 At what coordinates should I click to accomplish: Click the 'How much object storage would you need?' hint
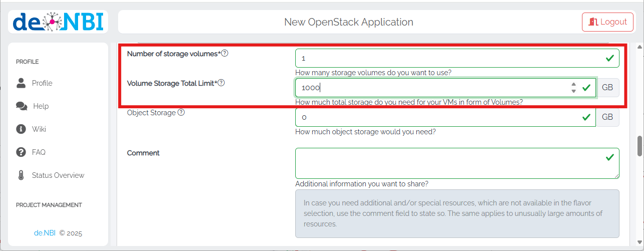(366, 132)
